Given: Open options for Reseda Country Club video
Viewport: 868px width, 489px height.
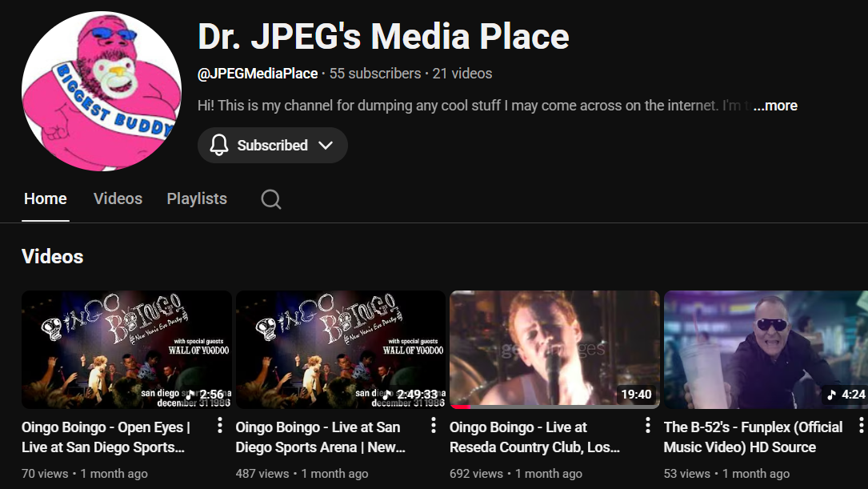Looking at the screenshot, I should click(647, 426).
